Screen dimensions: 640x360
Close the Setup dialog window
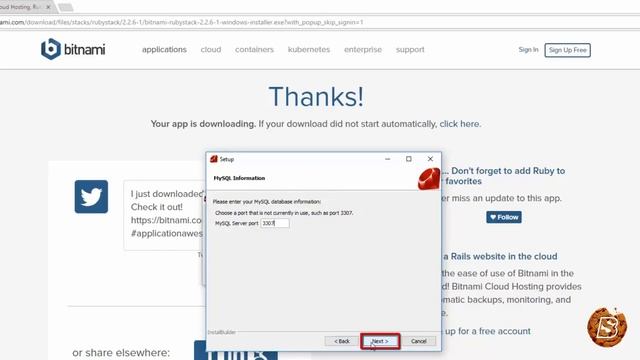(430, 159)
